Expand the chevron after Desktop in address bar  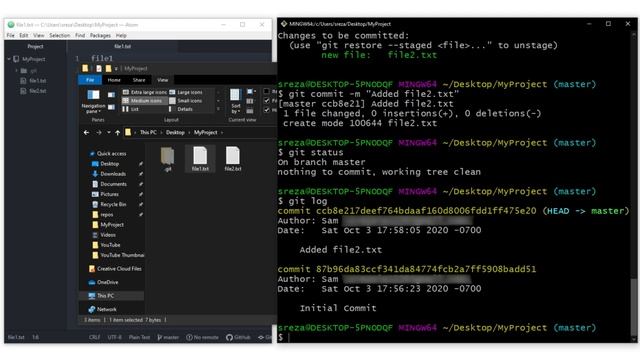[189, 132]
